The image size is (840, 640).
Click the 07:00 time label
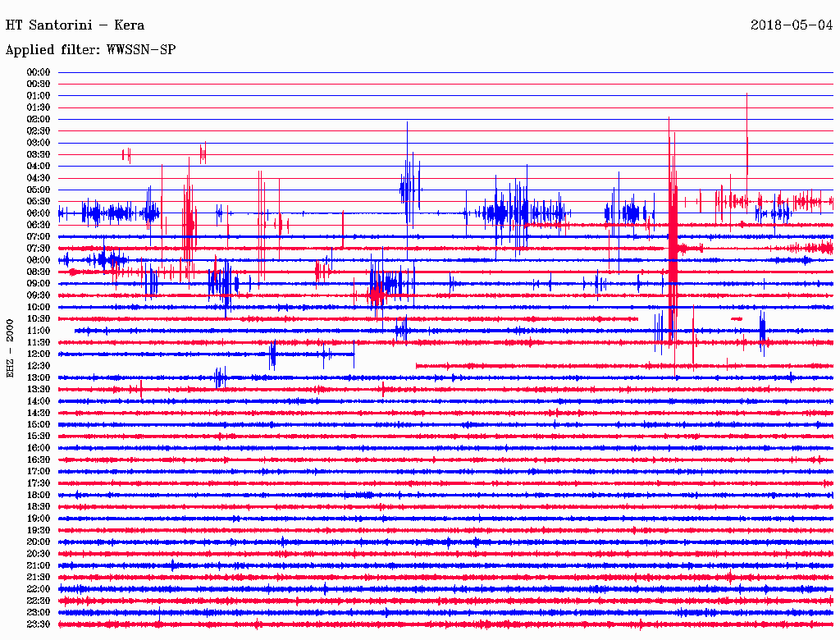click(x=39, y=237)
